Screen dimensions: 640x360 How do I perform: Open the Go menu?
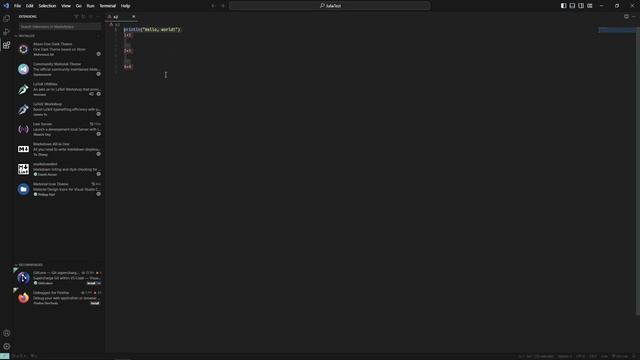(78, 6)
